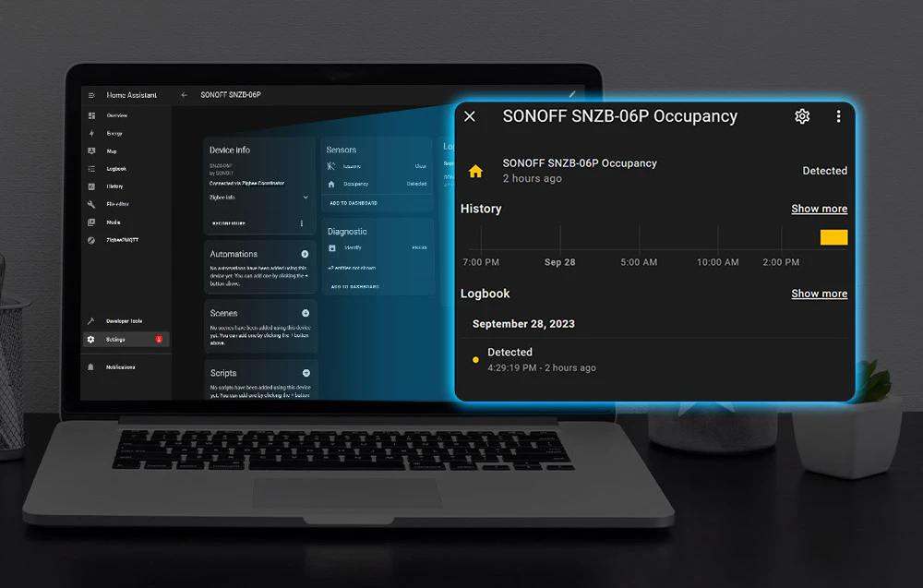The width and height of the screenshot is (923, 588).
Task: Click the yellow detected bar in History timeline
Action: click(833, 237)
